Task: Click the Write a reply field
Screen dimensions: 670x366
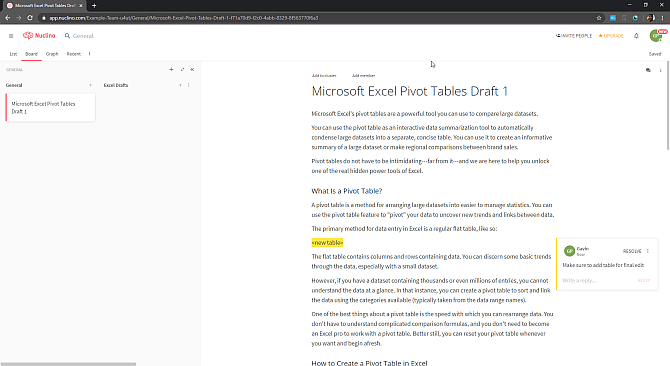Action: [597, 281]
